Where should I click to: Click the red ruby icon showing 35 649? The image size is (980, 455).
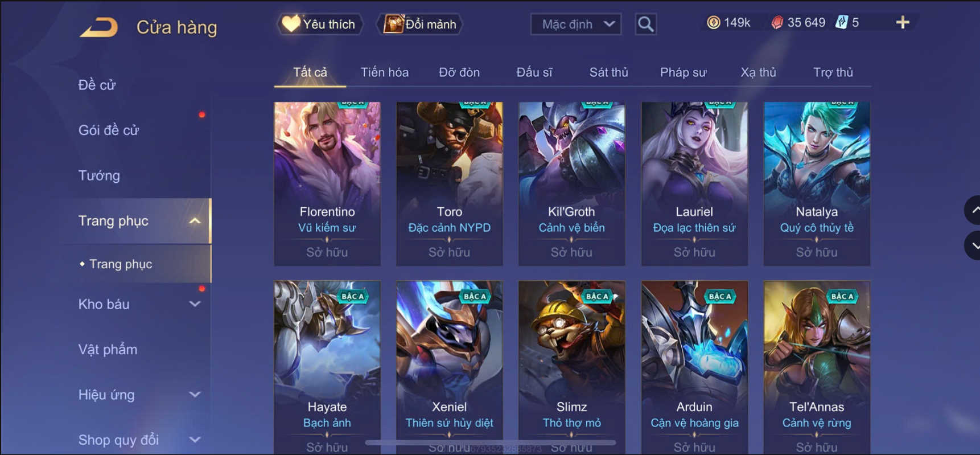pyautogui.click(x=777, y=22)
